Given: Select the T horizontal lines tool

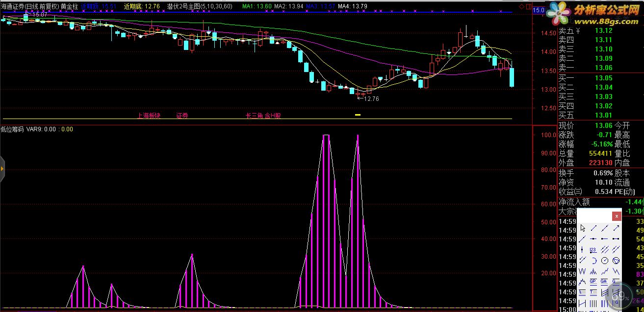Looking at the screenshot, I should click(593, 292).
